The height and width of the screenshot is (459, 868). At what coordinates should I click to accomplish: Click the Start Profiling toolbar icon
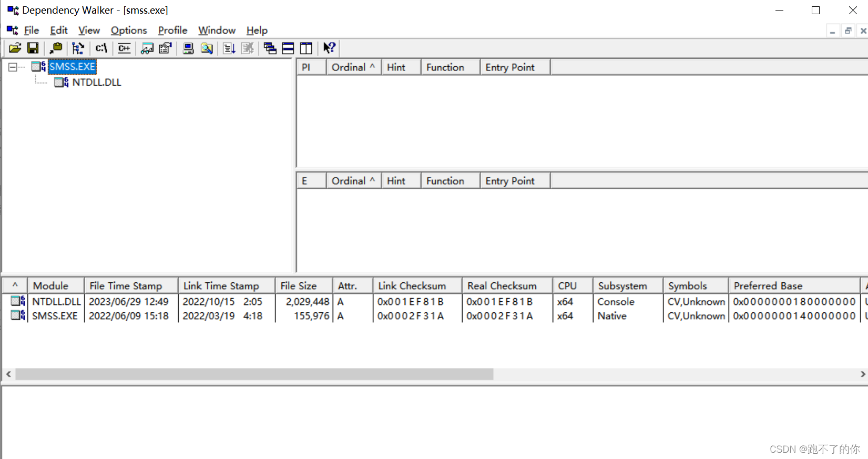pos(229,48)
